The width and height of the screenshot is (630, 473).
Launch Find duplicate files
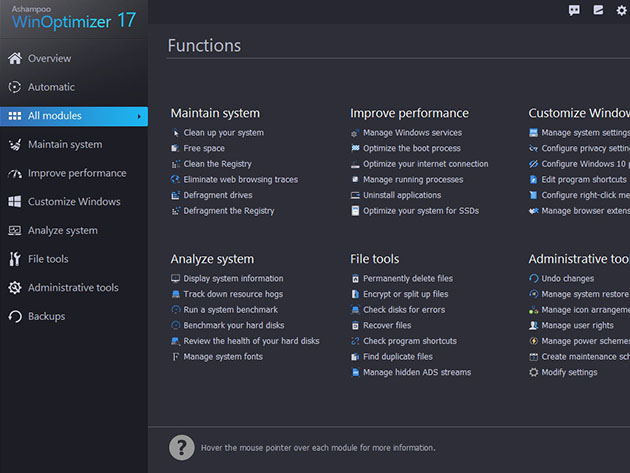[398, 357]
